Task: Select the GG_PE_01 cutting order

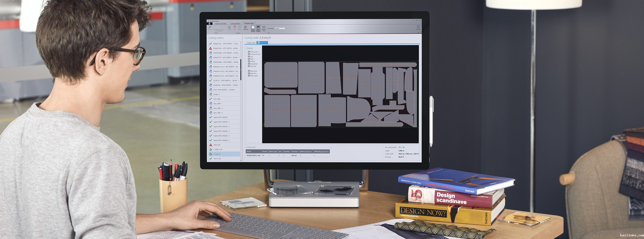Action: tap(225, 81)
